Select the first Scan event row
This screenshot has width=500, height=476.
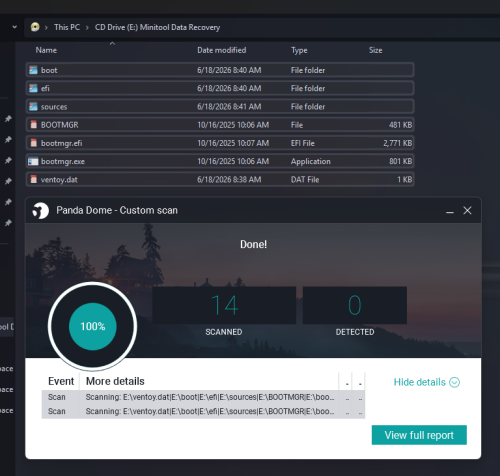203,397
